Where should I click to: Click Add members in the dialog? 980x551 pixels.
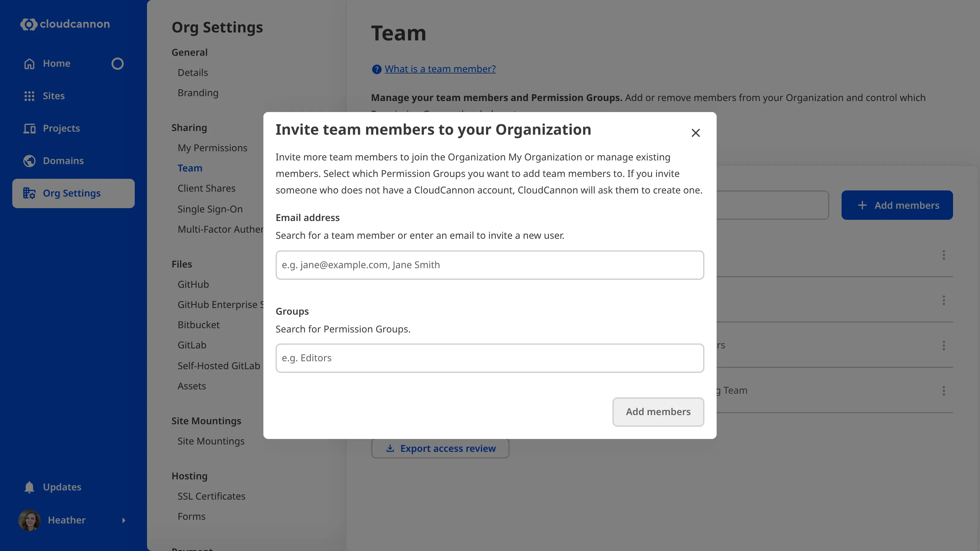coord(658,412)
